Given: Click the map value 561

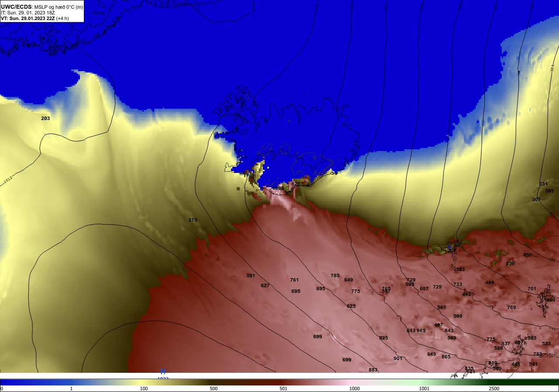Looking at the screenshot, I should [442, 307].
